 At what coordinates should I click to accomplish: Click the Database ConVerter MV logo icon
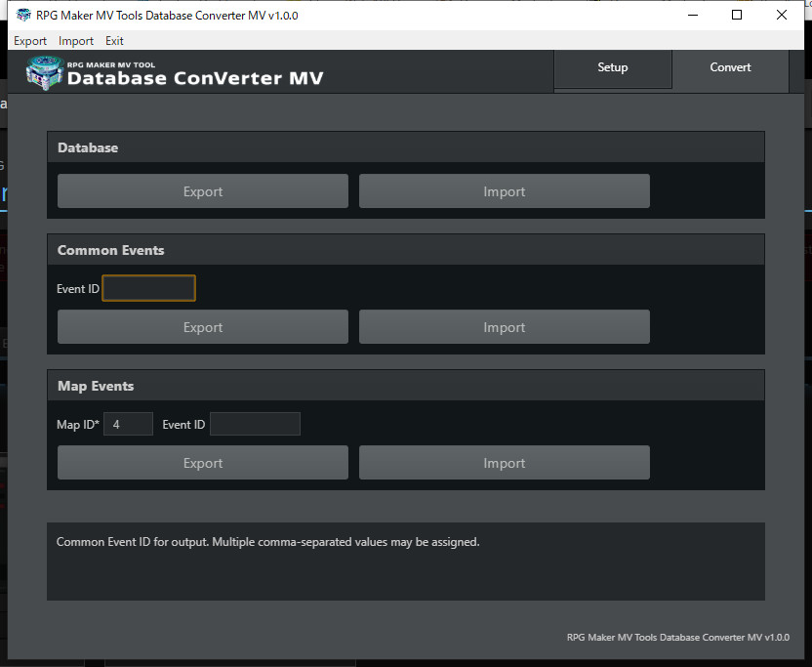(x=41, y=71)
